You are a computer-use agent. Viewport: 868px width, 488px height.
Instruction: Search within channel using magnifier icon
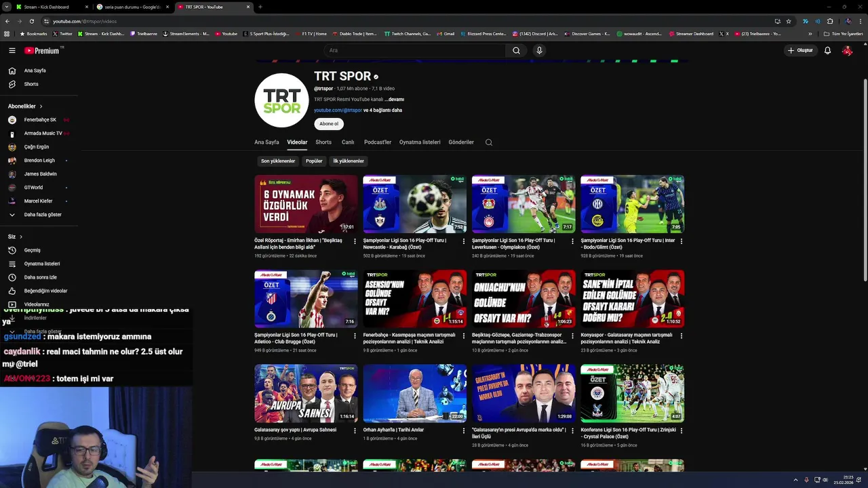click(488, 142)
